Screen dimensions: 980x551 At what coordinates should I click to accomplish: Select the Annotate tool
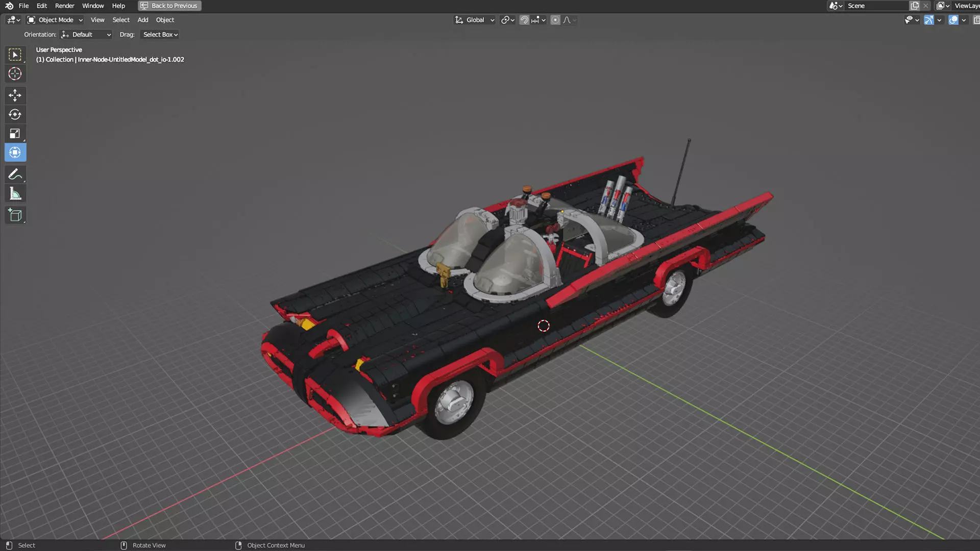coord(15,174)
